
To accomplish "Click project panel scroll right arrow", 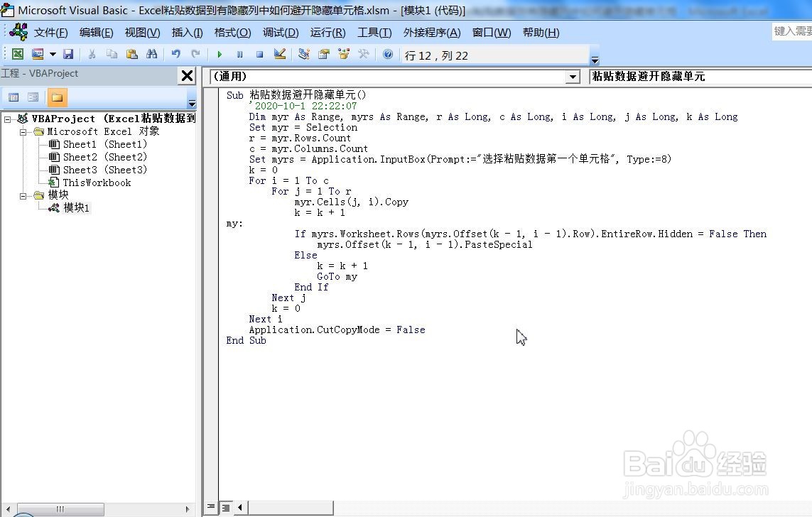I will [x=187, y=509].
